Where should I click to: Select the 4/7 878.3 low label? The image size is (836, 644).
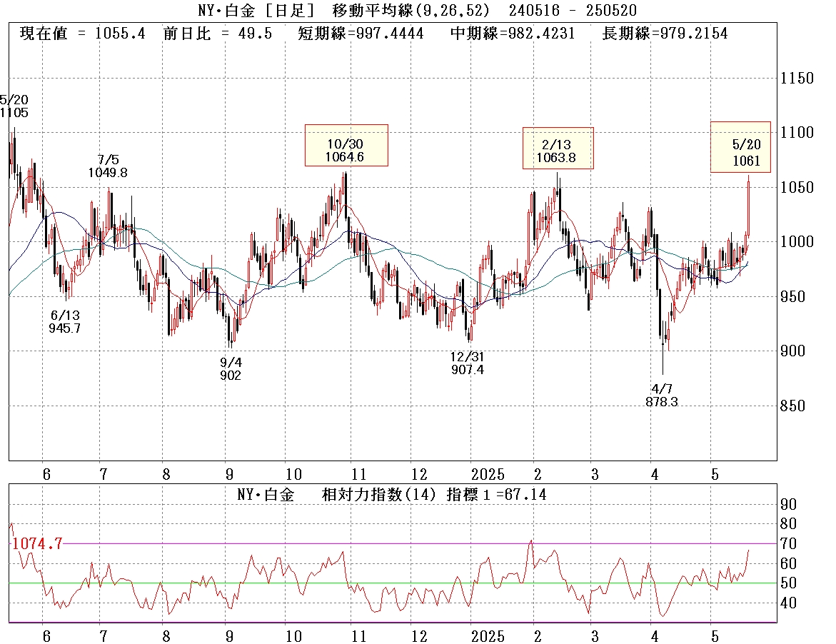pos(660,395)
